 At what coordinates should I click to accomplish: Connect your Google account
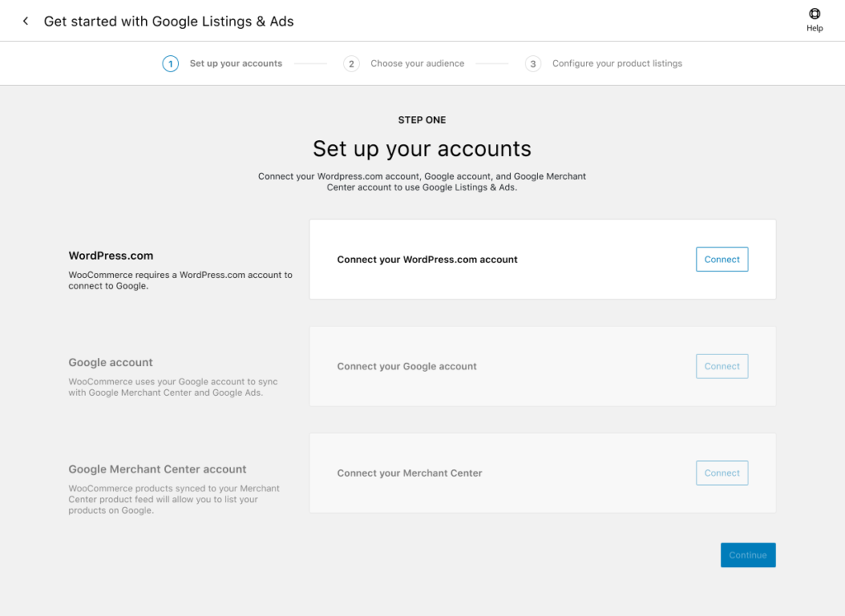[x=721, y=366]
